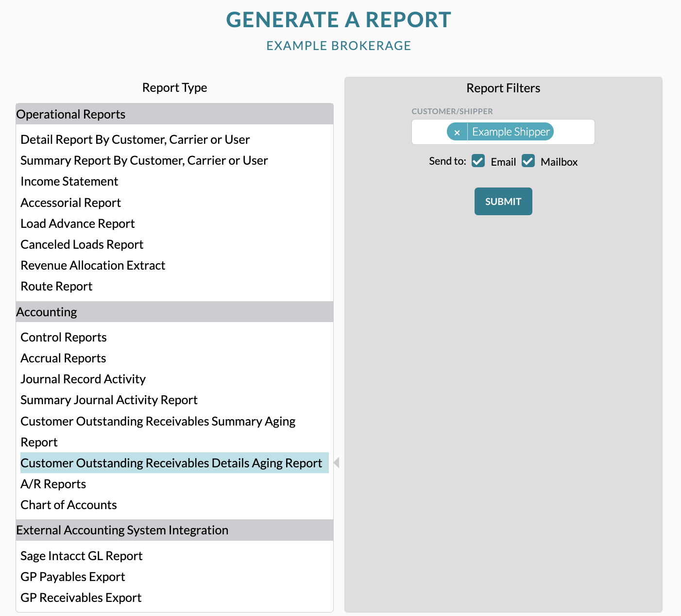Select GP Payables Export
Viewport: 681px width, 616px height.
coord(73,577)
